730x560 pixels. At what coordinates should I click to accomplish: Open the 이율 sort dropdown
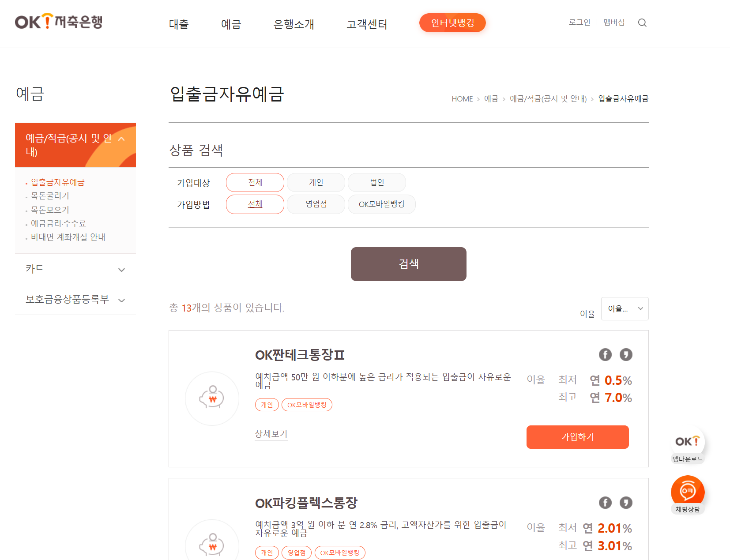tap(625, 308)
